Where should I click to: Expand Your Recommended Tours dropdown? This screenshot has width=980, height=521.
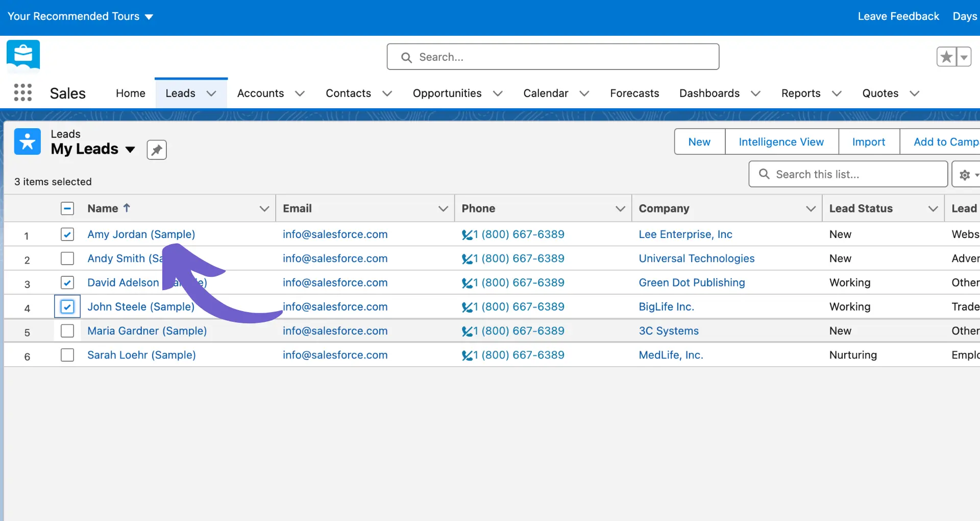coord(80,16)
